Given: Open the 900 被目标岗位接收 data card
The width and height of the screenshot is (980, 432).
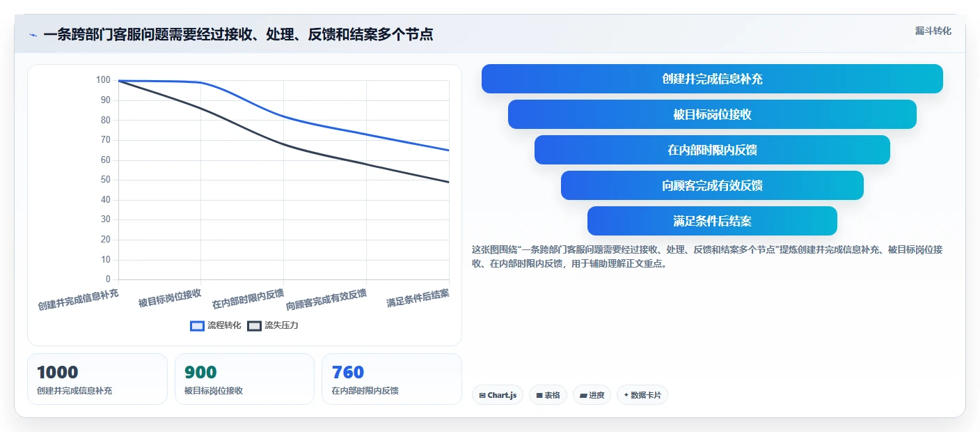Looking at the screenshot, I should 244,379.
